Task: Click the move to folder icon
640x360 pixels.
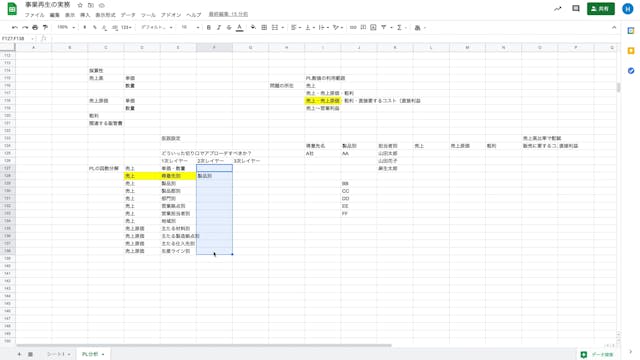Action: point(91,5)
